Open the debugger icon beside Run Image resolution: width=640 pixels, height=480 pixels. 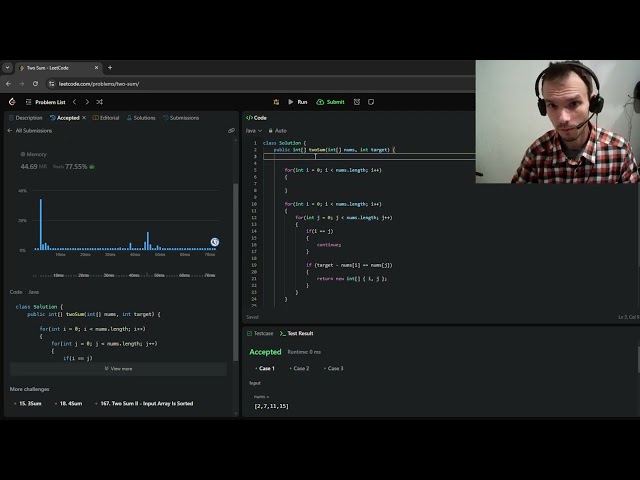click(276, 102)
